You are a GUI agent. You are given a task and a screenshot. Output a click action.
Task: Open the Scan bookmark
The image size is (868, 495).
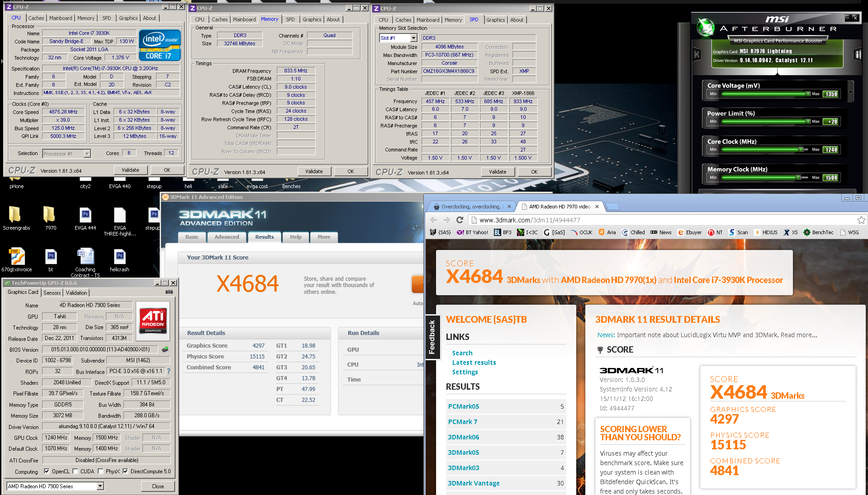738,232
